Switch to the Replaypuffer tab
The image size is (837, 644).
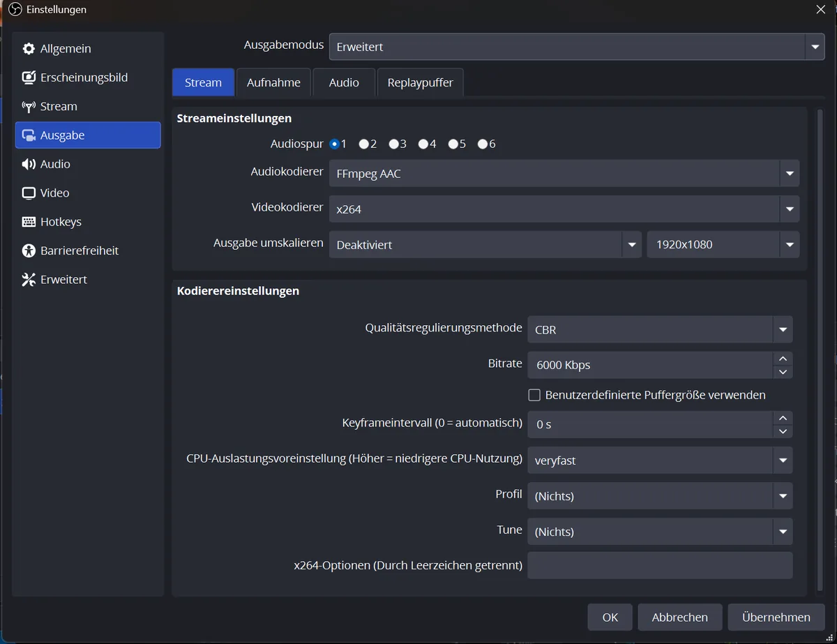420,82
